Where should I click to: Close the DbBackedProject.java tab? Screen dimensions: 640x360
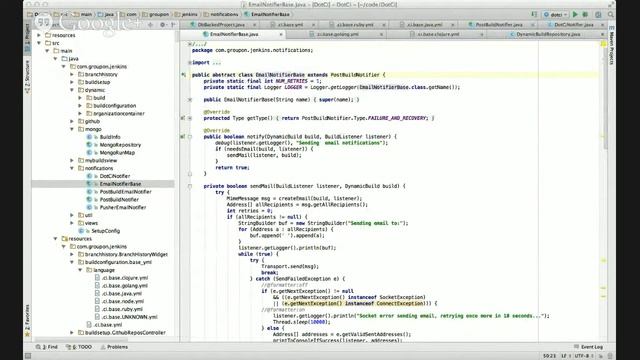coord(254,25)
